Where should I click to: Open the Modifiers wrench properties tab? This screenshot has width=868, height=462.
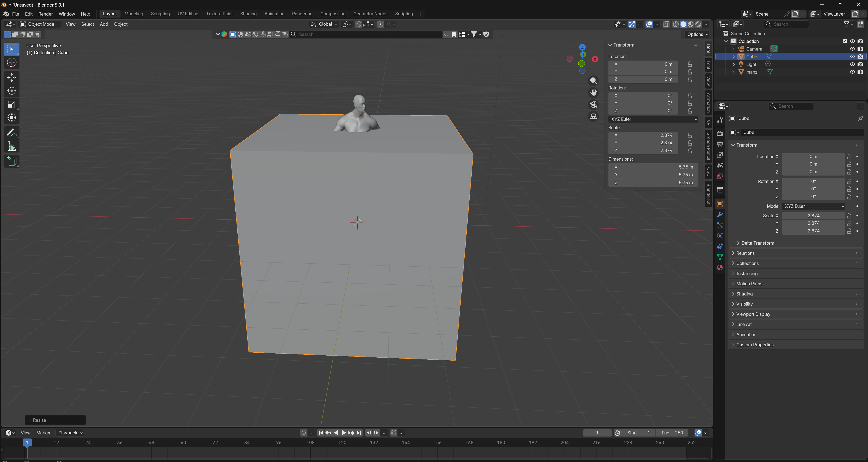point(720,214)
